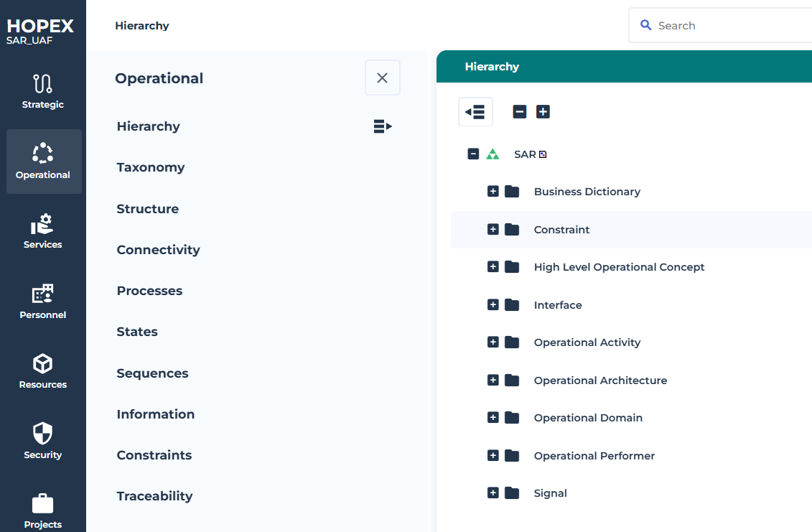Expand the Business Dictionary folder
Image resolution: width=812 pixels, height=532 pixels.
click(x=493, y=192)
